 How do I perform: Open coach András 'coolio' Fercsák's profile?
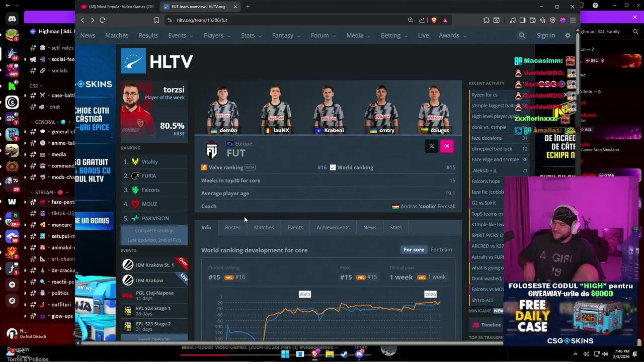(428, 206)
